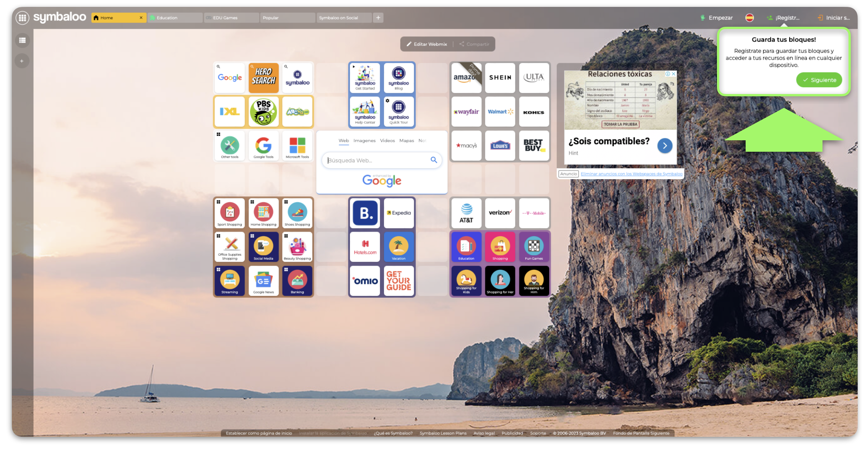
Task: Open the Amazon tile
Action: (x=466, y=78)
